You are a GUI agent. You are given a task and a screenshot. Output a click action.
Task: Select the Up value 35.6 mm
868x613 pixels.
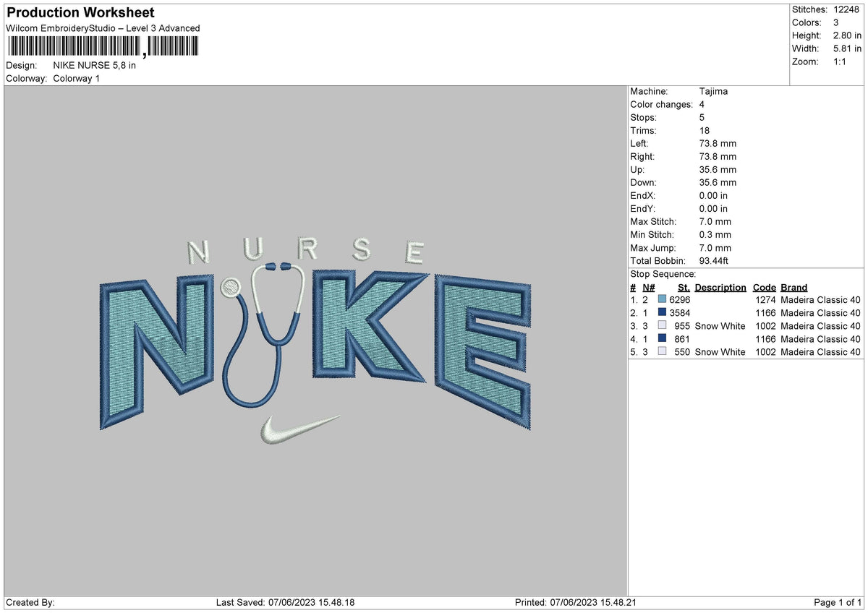tap(718, 169)
